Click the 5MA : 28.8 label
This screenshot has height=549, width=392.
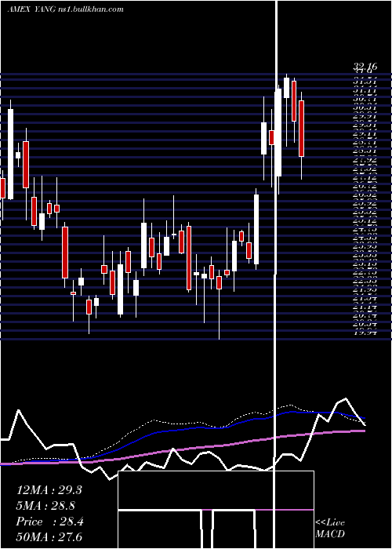[x=47, y=506]
